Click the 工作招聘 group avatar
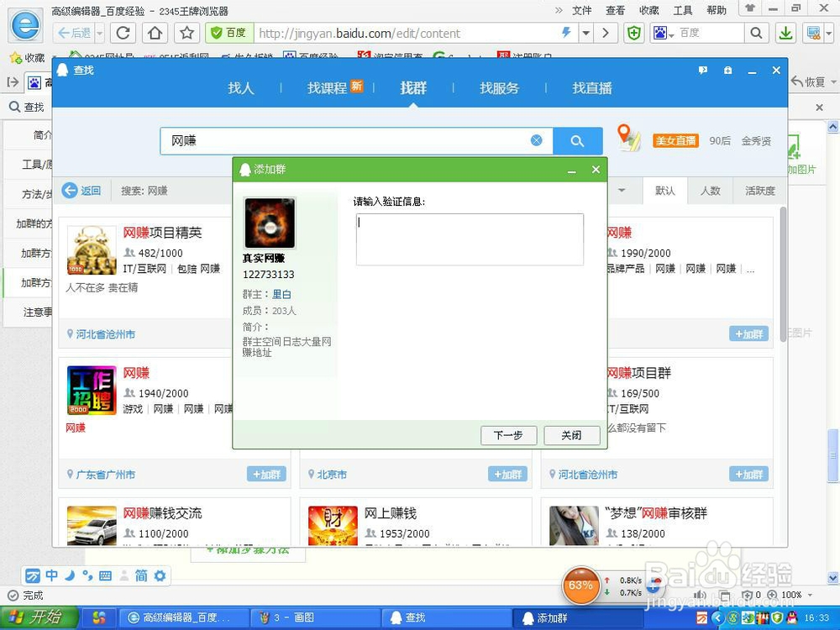This screenshot has width=840, height=630. [92, 391]
